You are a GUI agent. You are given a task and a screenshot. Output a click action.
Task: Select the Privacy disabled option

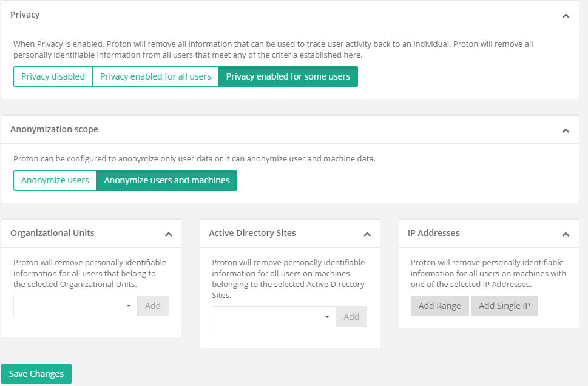pyautogui.click(x=53, y=76)
